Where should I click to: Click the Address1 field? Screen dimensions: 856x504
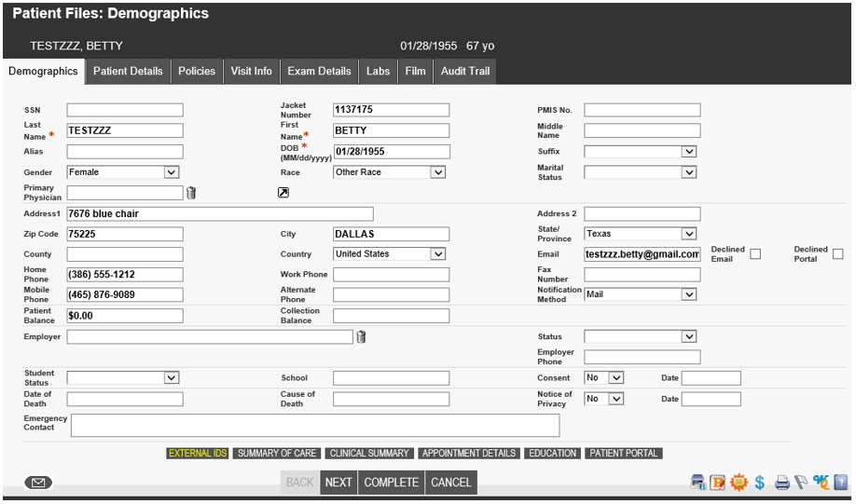(x=220, y=214)
